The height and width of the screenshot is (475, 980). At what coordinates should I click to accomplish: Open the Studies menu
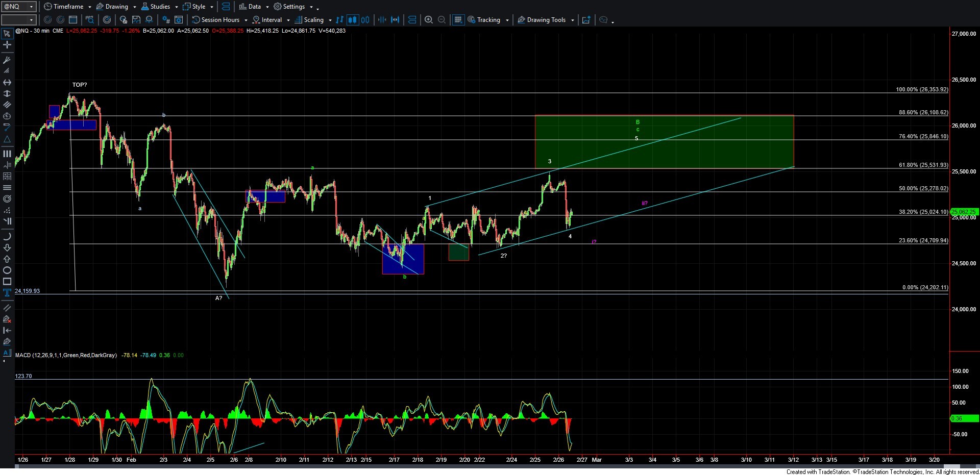(x=159, y=7)
